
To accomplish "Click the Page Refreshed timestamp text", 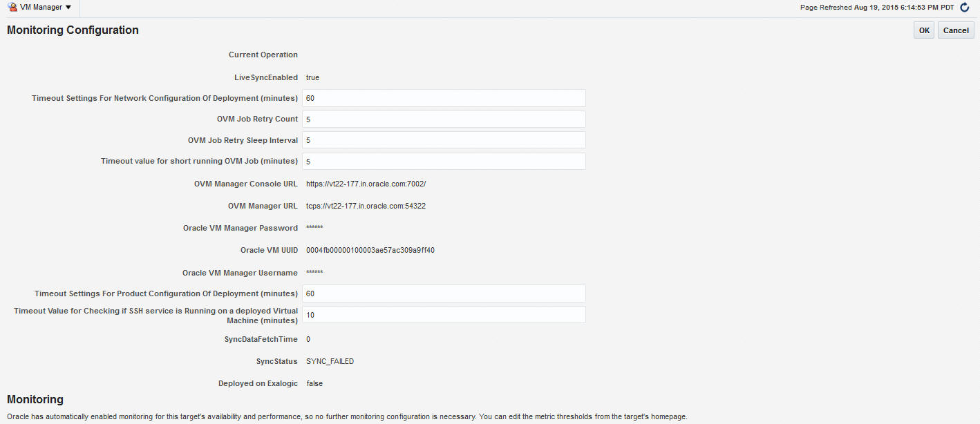I will [x=877, y=8].
